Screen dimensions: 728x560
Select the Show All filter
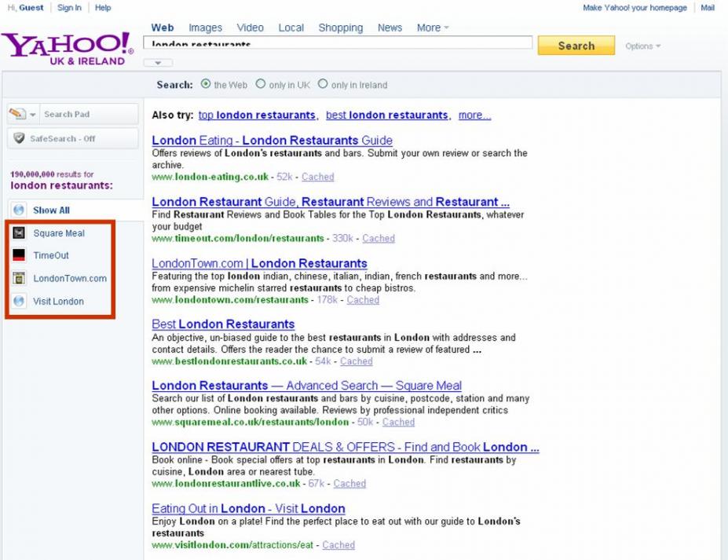tap(51, 210)
